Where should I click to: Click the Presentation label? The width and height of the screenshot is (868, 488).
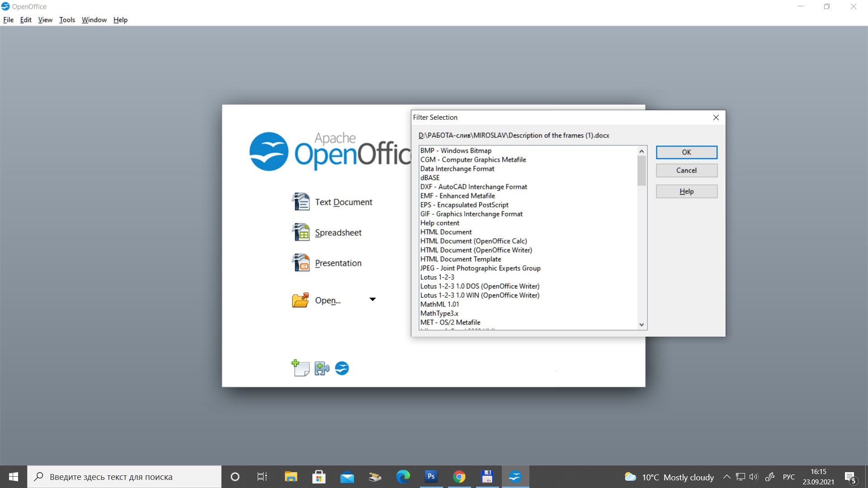tap(338, 263)
